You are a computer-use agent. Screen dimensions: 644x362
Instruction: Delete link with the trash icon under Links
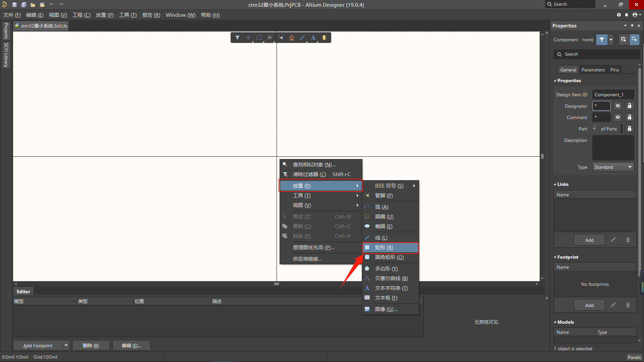pyautogui.click(x=628, y=240)
